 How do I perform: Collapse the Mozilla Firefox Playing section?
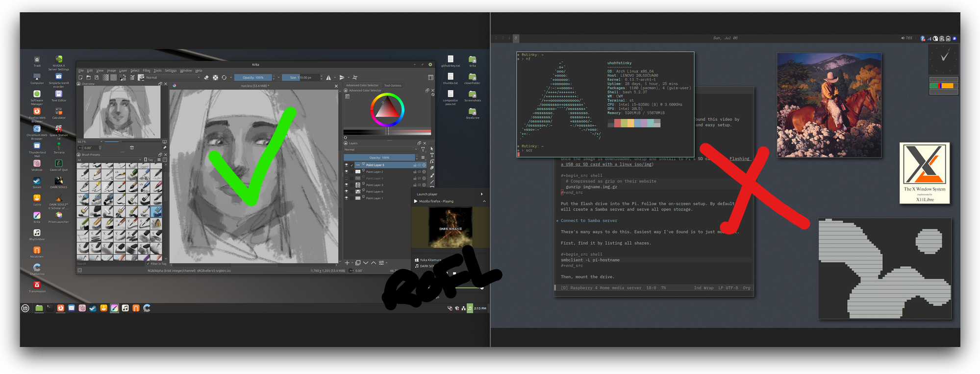pyautogui.click(x=484, y=201)
